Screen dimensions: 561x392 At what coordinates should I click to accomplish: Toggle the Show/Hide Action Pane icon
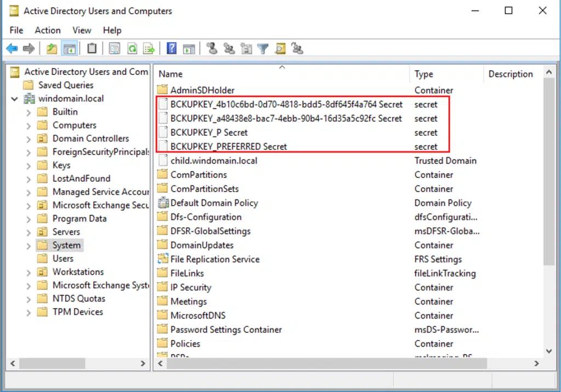[x=189, y=49]
